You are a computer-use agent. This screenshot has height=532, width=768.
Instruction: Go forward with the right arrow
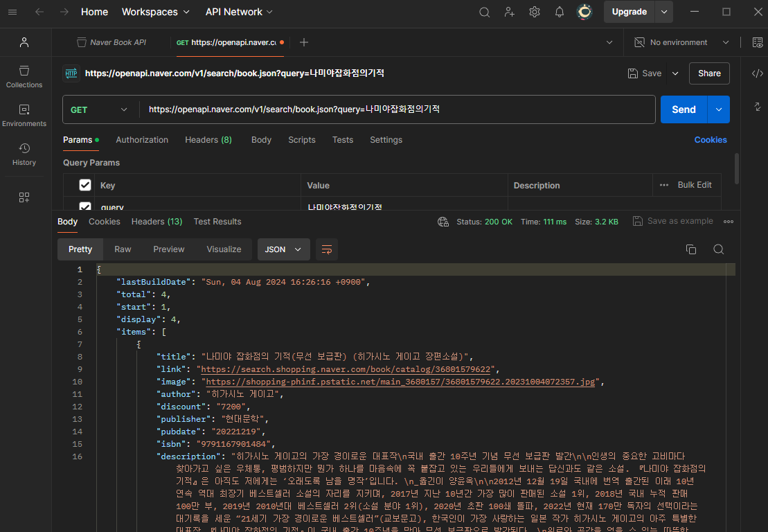coord(64,12)
